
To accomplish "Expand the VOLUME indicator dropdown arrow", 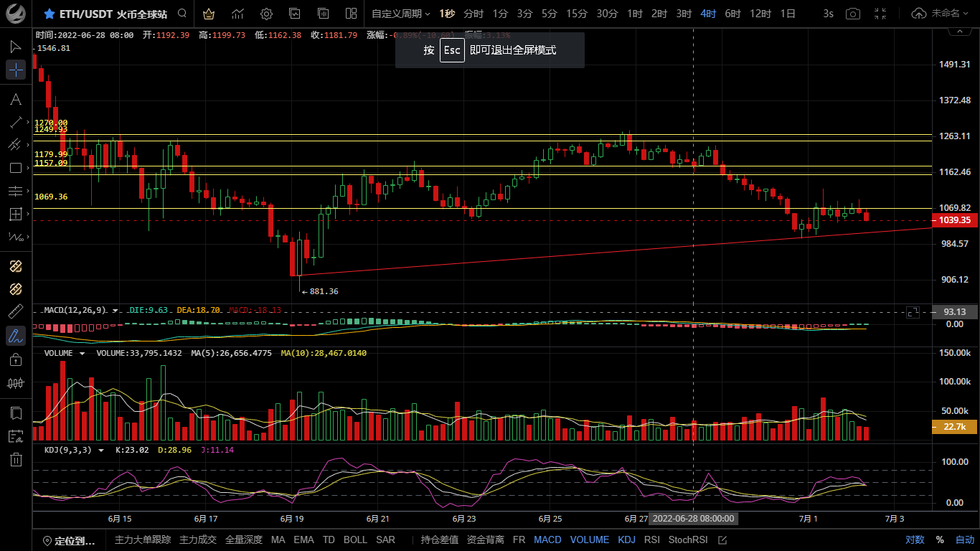I will click(x=83, y=354).
